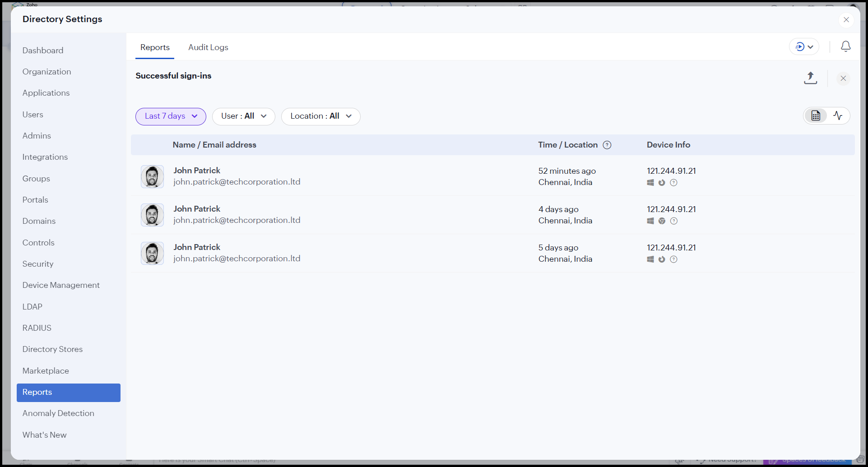
Task: Click the '5 days ago' timestamp
Action: (x=558, y=248)
